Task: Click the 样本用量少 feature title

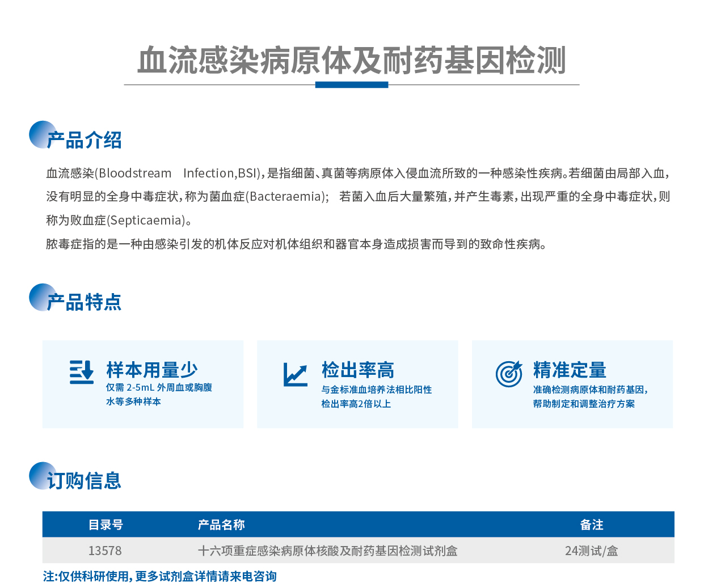Action: [152, 370]
